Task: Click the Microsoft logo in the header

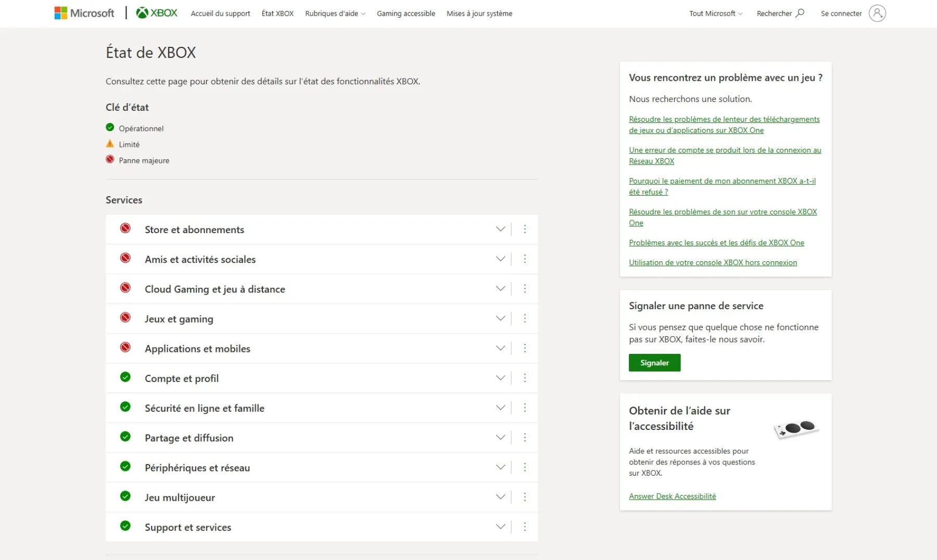Action: [84, 13]
